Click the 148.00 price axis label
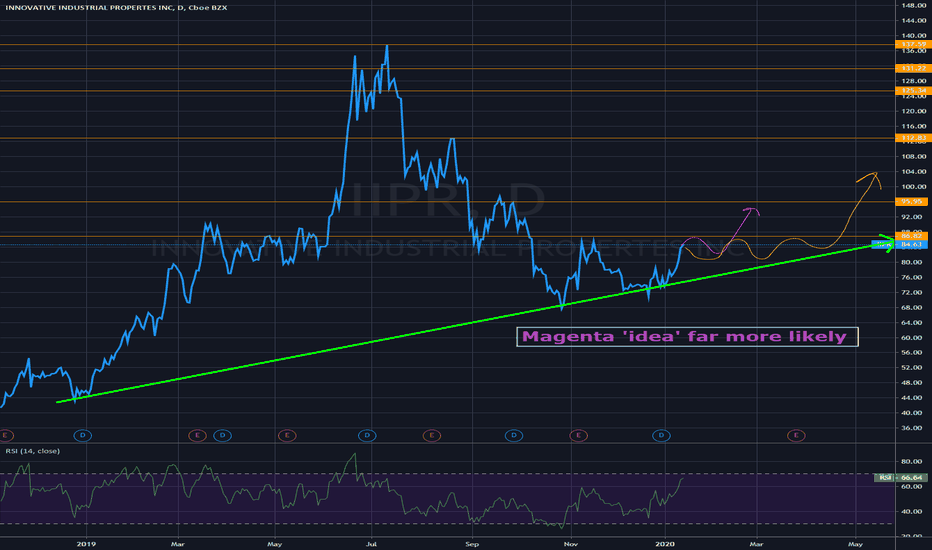Image resolution: width=932 pixels, height=550 pixels. click(x=914, y=5)
